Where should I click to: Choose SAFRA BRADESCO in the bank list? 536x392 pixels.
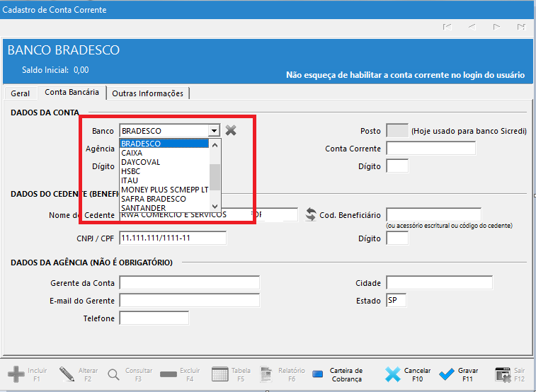(164, 199)
